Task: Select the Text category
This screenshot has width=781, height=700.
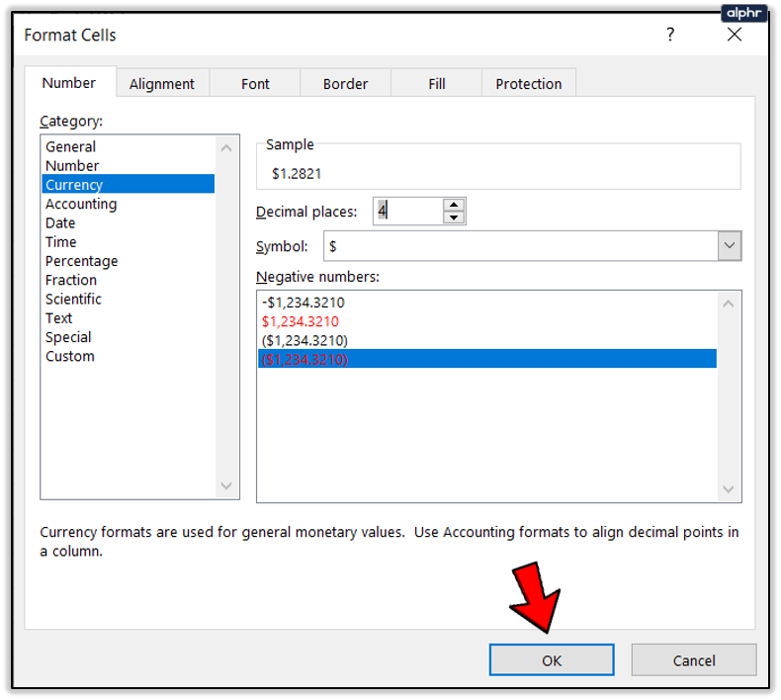Action: (x=129, y=317)
